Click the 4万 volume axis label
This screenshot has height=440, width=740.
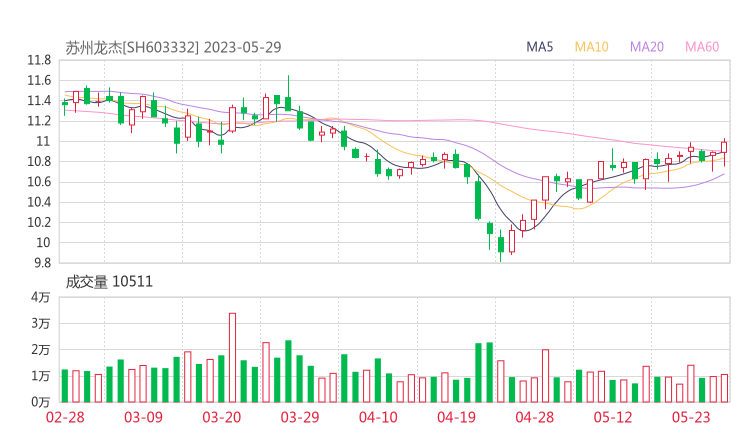tap(41, 297)
